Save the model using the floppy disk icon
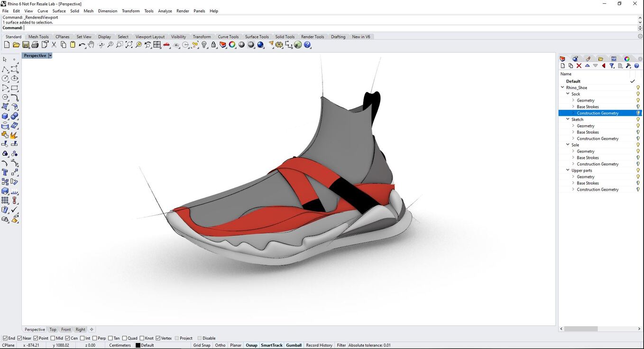 [26, 45]
